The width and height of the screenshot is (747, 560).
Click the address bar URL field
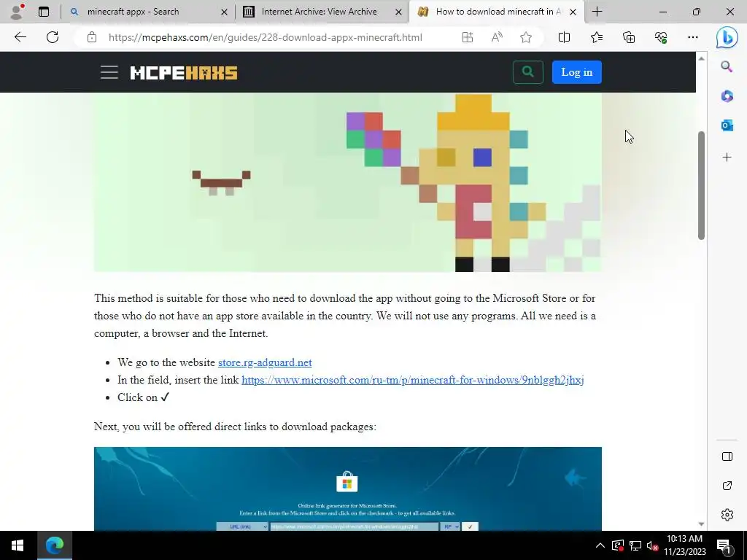point(266,37)
